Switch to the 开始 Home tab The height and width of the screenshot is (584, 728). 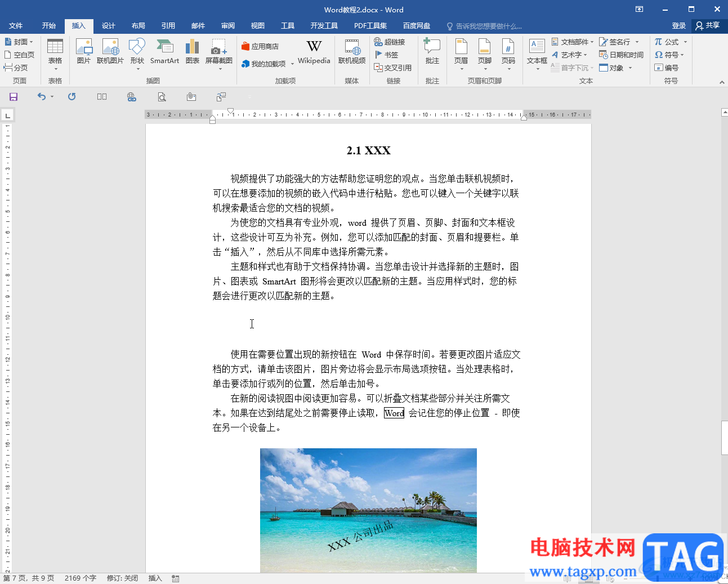tap(49, 26)
